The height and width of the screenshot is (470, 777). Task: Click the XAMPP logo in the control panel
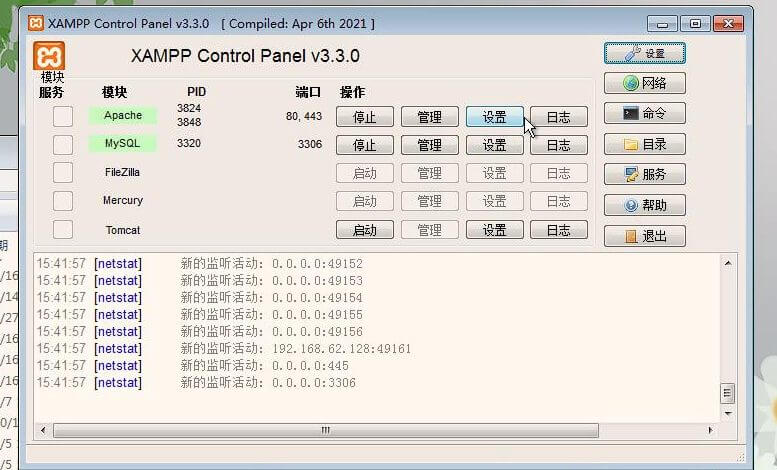click(x=49, y=56)
